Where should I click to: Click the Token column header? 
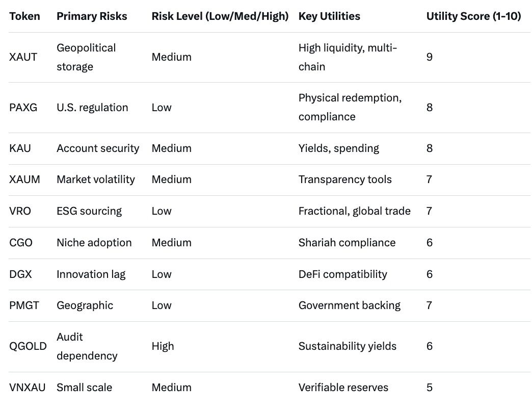pos(24,16)
